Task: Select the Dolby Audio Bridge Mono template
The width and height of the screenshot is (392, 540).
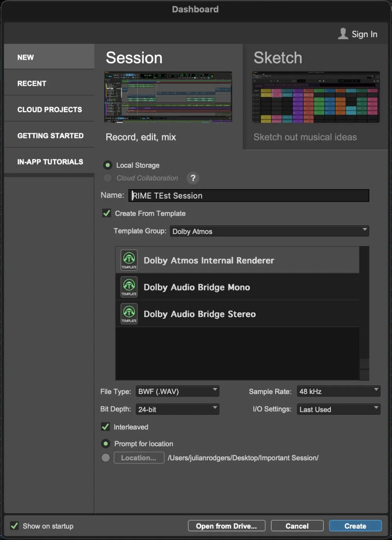Action: [x=237, y=287]
